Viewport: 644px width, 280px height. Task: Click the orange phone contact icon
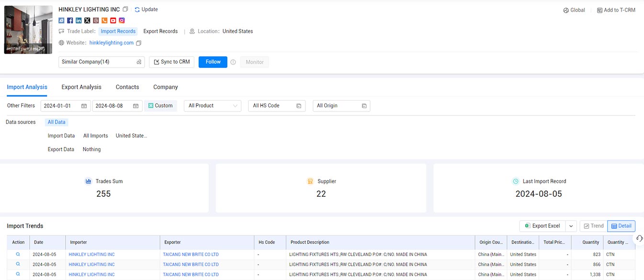click(104, 21)
